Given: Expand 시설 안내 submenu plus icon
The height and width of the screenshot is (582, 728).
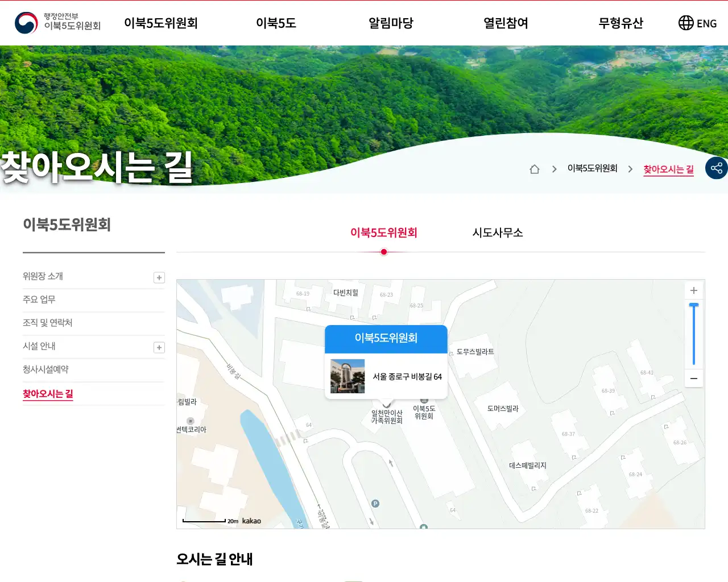Looking at the screenshot, I should 159,347.
